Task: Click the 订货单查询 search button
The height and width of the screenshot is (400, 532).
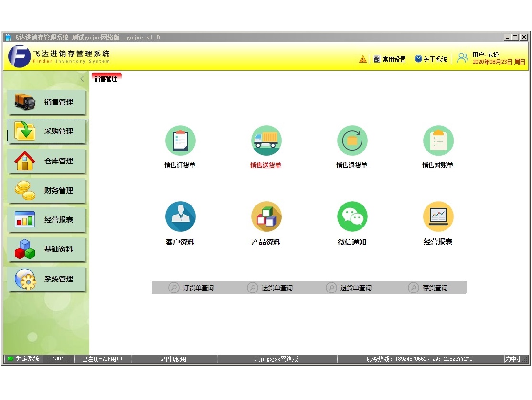Action: click(x=192, y=288)
